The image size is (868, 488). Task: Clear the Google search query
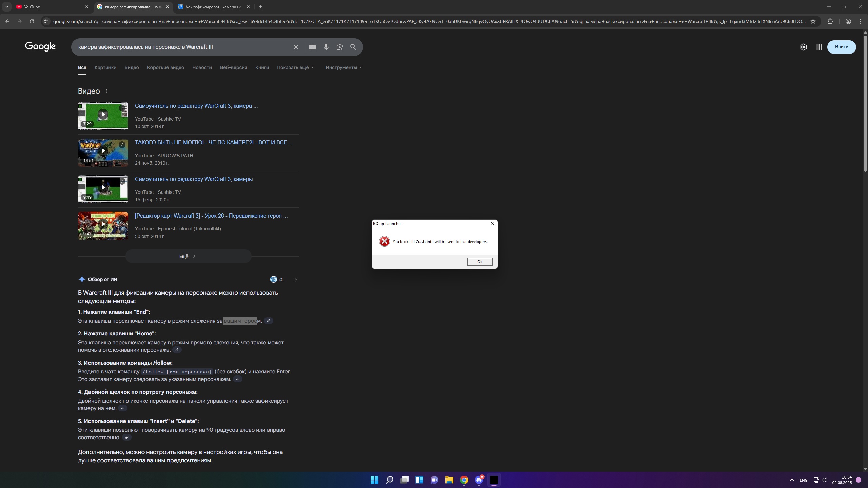(296, 47)
